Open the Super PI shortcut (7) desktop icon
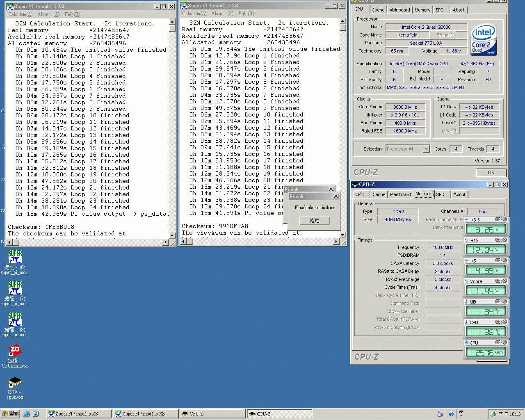The height and width of the screenshot is (420, 525). pyautogui.click(x=15, y=293)
